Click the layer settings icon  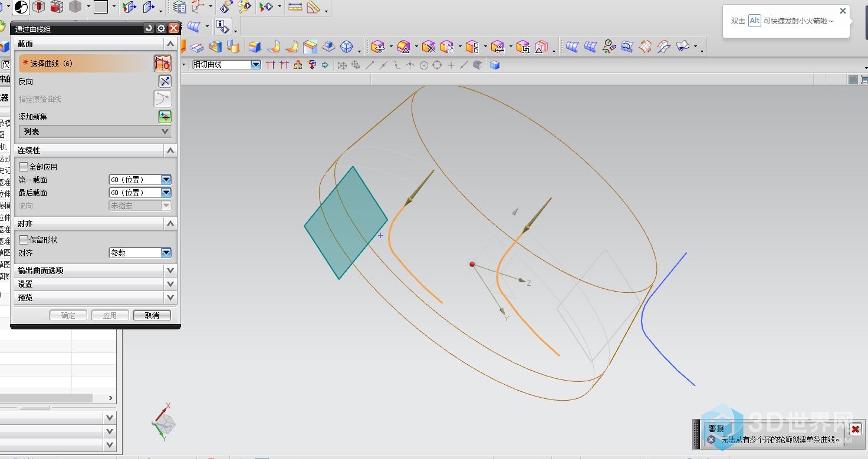(x=179, y=7)
